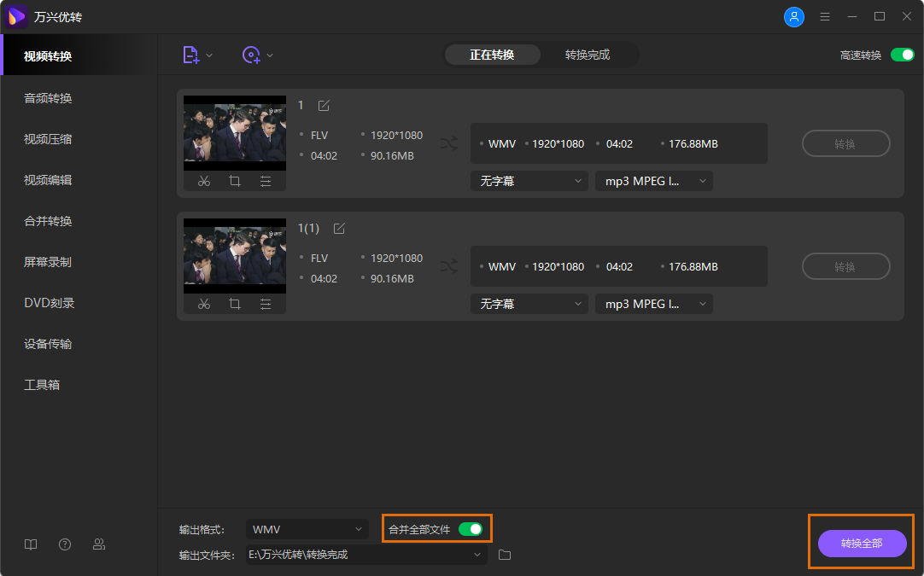This screenshot has height=576, width=924.
Task: Click the user account avatar icon
Action: click(x=794, y=17)
